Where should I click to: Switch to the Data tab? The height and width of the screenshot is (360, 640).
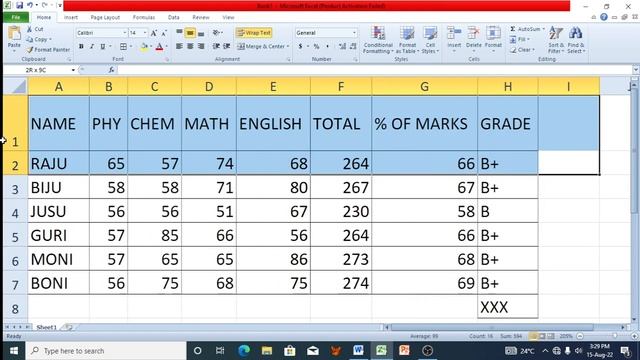(173, 18)
